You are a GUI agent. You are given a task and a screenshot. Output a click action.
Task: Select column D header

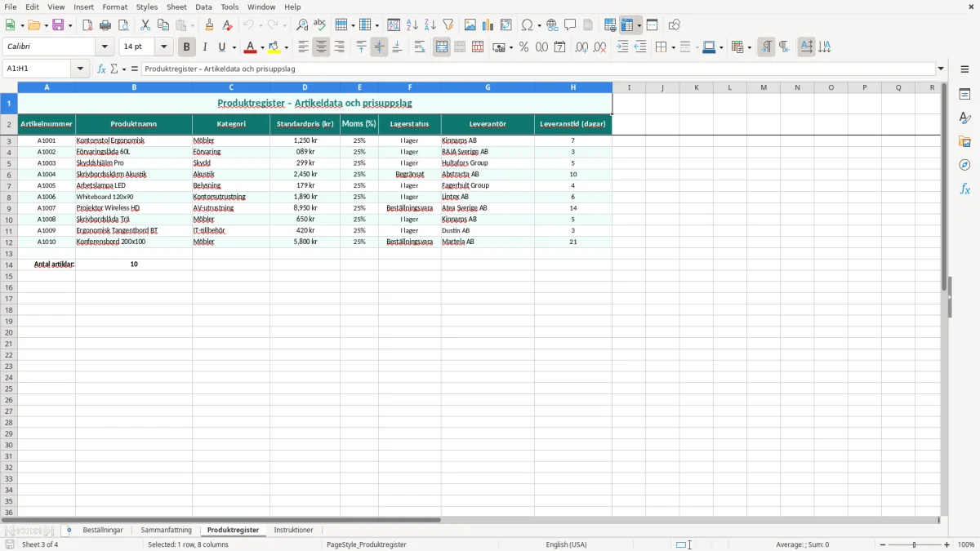(305, 87)
